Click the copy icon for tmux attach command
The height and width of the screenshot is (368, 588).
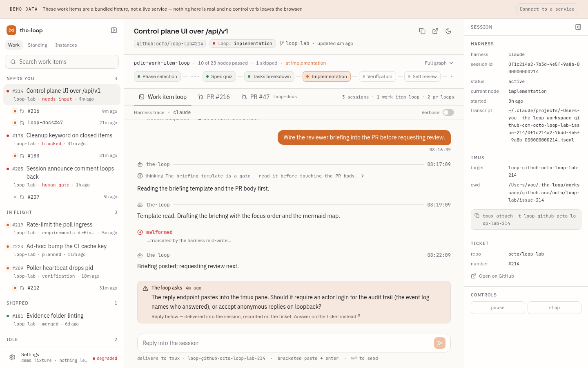(x=477, y=215)
